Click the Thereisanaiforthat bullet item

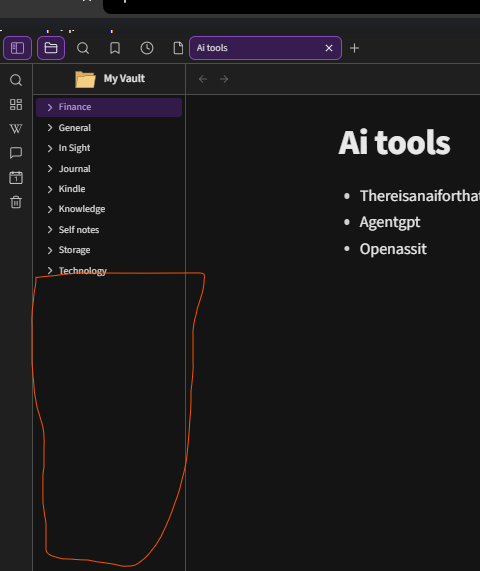420,196
